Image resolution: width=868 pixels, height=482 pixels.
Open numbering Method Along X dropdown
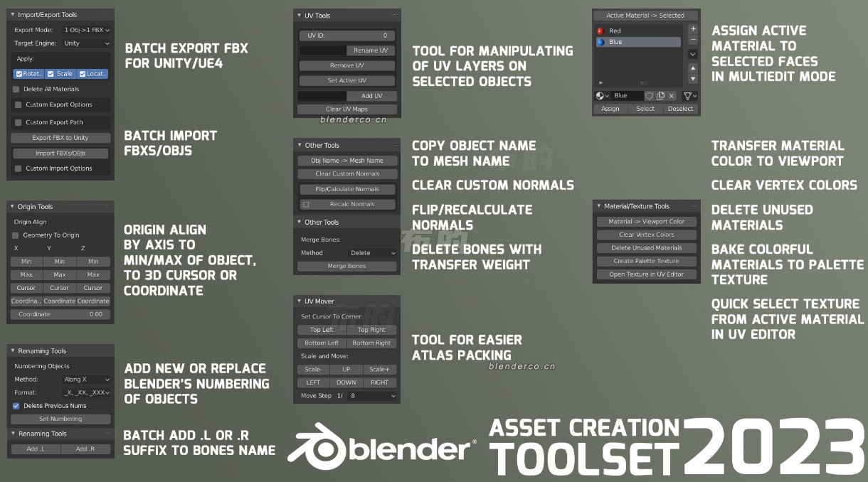(x=86, y=380)
